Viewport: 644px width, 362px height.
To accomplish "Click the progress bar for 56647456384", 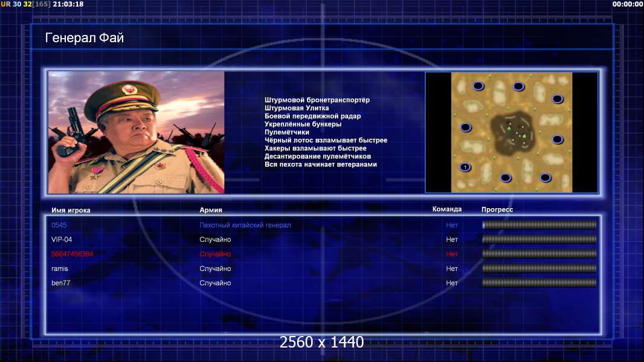I will point(539,254).
